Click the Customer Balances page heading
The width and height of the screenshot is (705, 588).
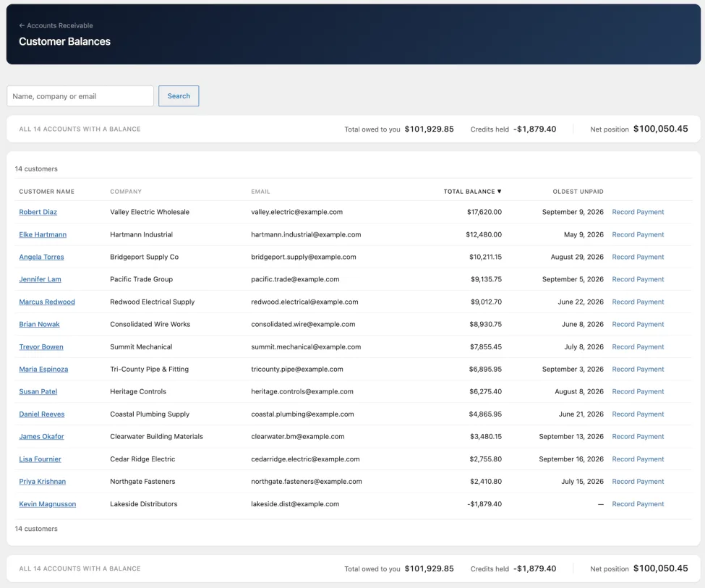[x=65, y=41]
